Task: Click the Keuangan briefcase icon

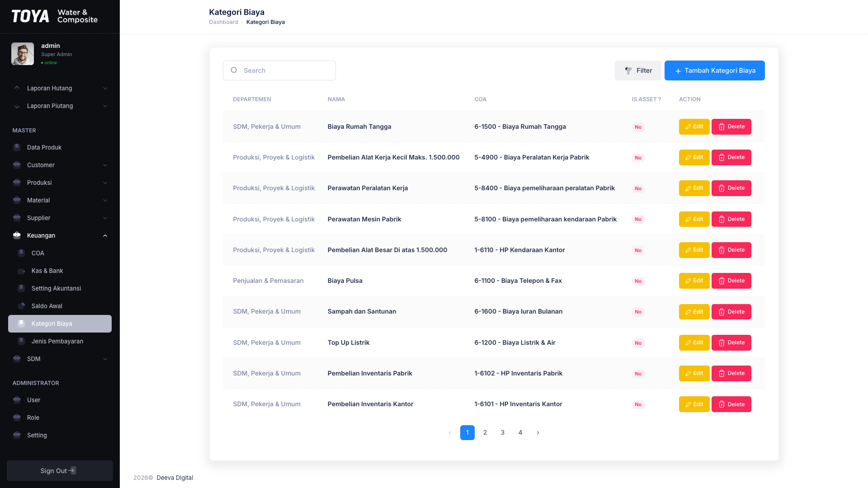Action: click(17, 235)
